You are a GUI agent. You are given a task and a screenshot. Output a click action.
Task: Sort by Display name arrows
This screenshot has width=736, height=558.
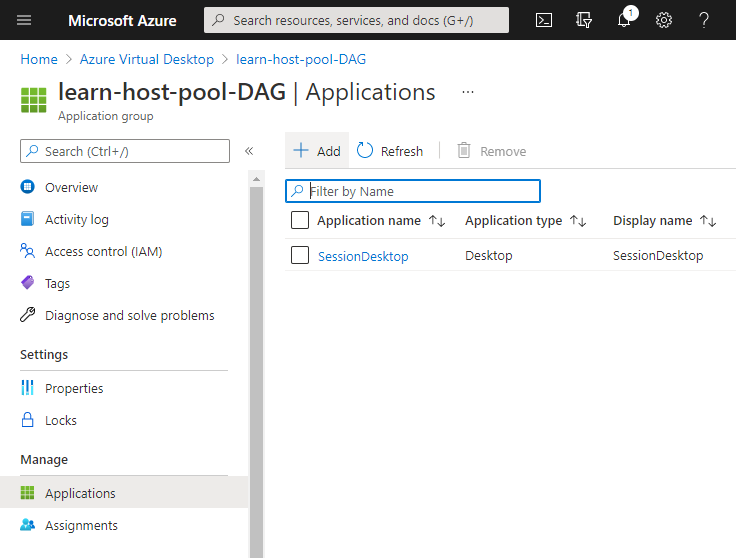(x=708, y=221)
